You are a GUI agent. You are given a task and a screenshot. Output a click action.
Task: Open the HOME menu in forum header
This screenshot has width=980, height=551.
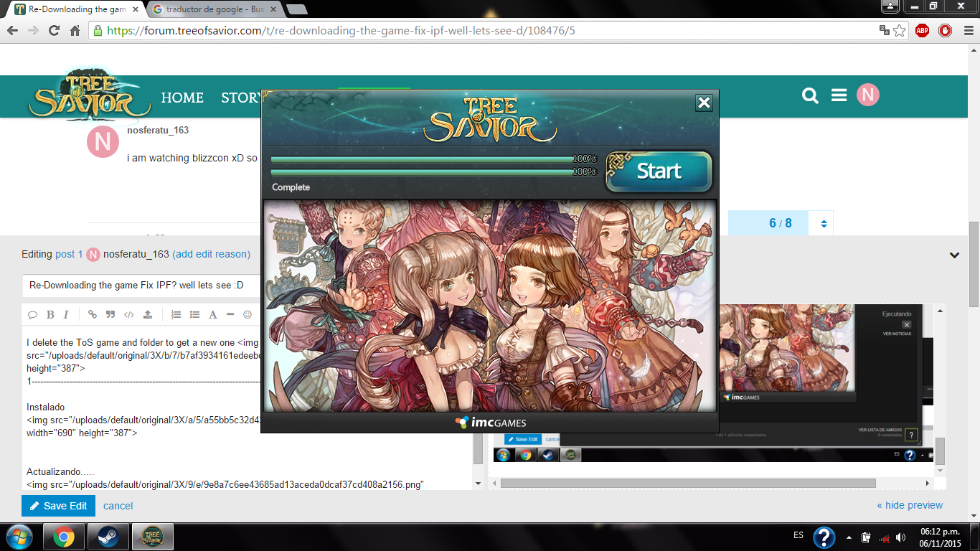[182, 98]
